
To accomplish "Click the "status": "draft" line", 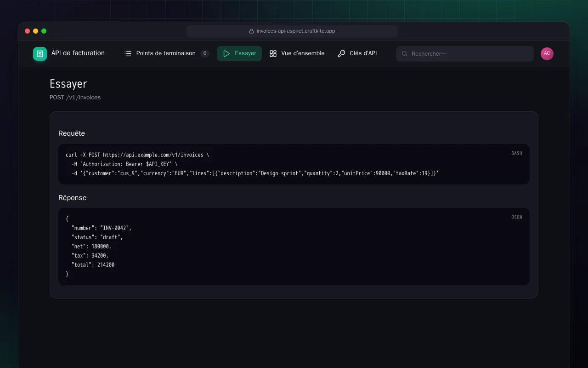I will pos(97,237).
